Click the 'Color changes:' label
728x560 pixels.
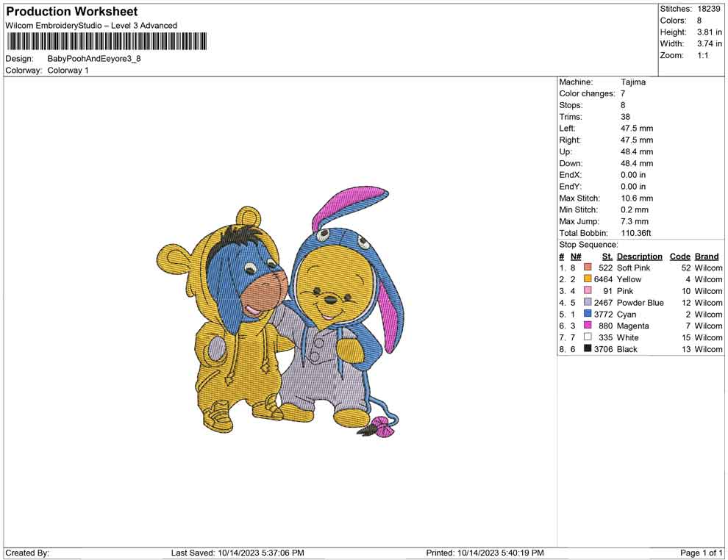[587, 94]
